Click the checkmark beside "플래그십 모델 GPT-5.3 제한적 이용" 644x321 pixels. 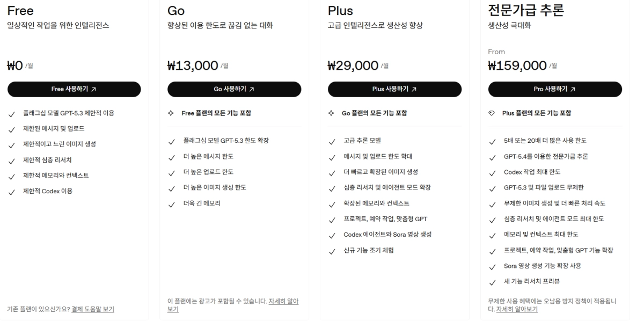coord(12,113)
